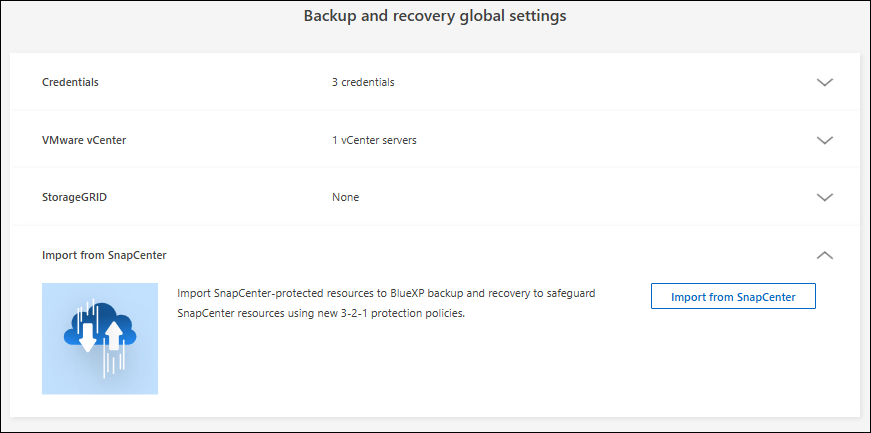The width and height of the screenshot is (871, 433).
Task: Click the "1 vCenter servers" summary text
Action: click(x=374, y=140)
